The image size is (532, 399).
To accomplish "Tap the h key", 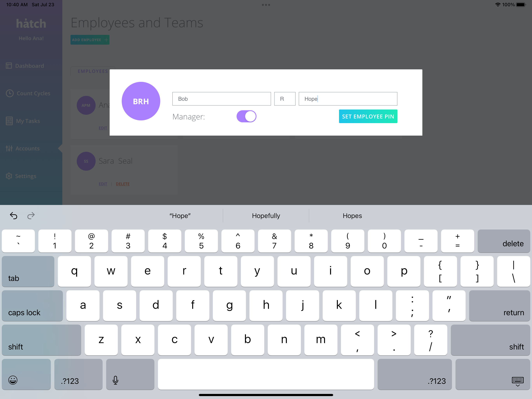I will [266, 306].
